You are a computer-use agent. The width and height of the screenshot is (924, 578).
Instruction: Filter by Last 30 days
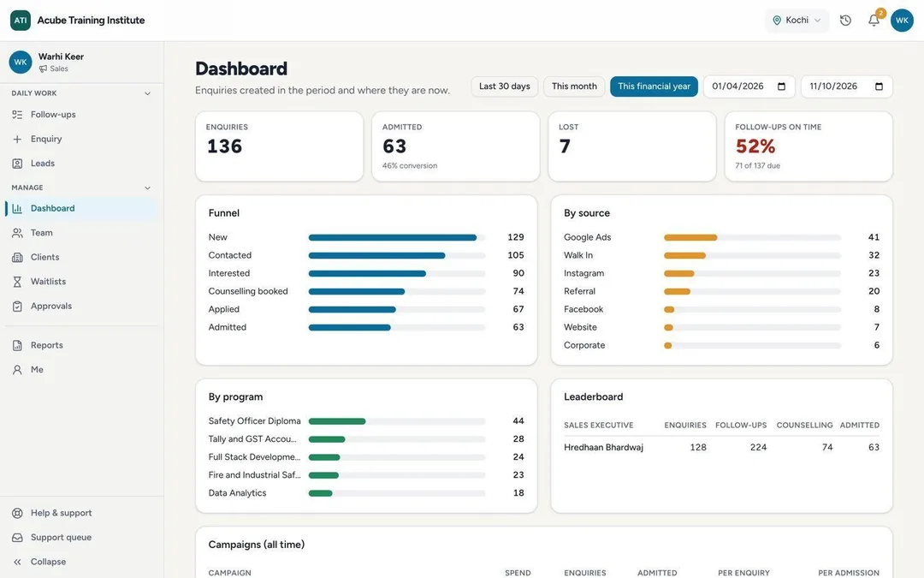point(505,86)
